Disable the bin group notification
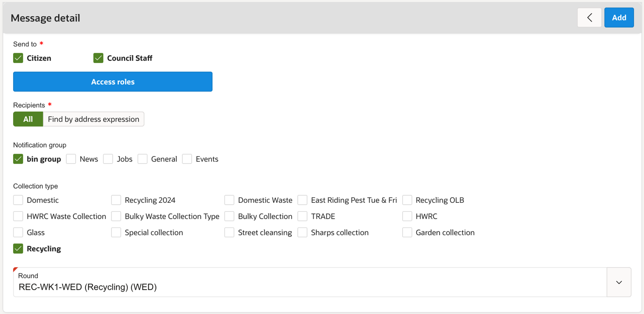 click(18, 159)
